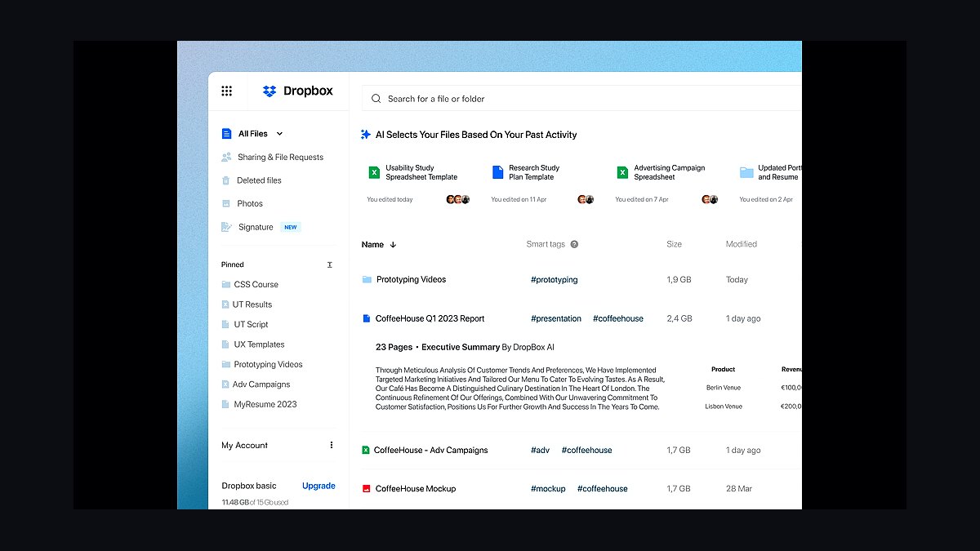Click the search magnifier icon
This screenshot has height=551, width=980.
pyautogui.click(x=376, y=99)
